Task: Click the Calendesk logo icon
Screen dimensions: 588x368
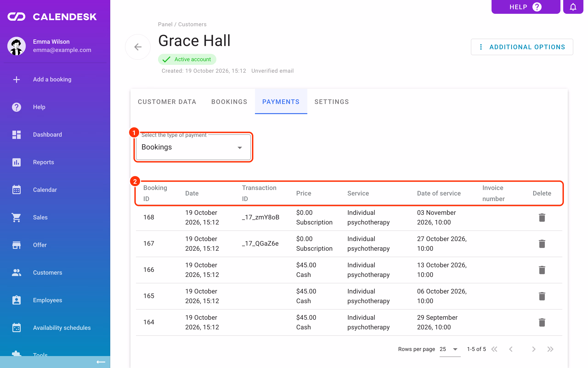Action: (x=16, y=17)
